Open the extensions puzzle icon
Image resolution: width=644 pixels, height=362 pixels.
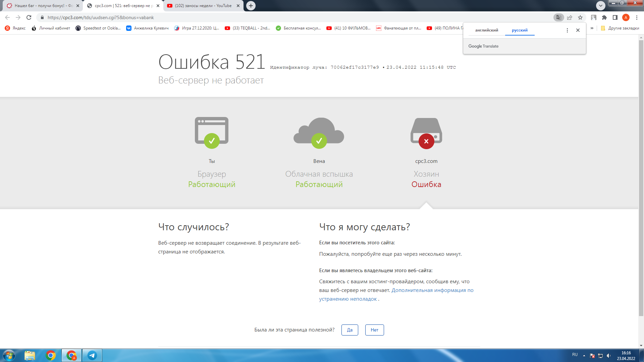604,17
